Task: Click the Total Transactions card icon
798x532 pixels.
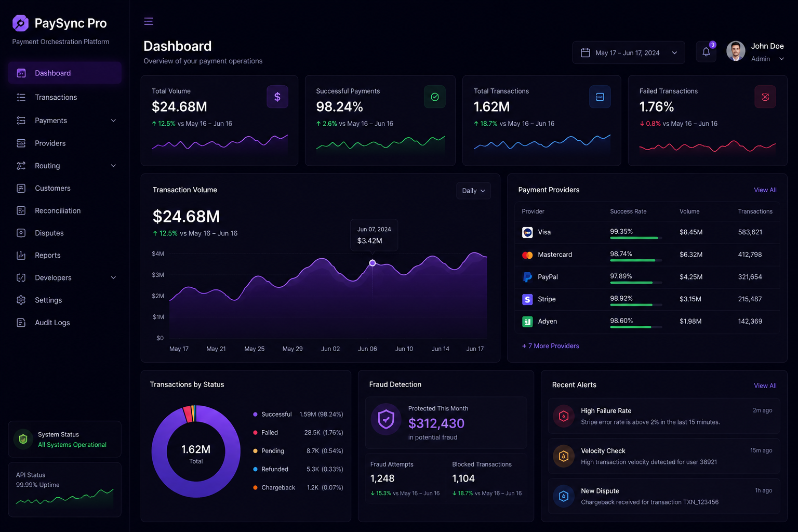Action: point(600,97)
